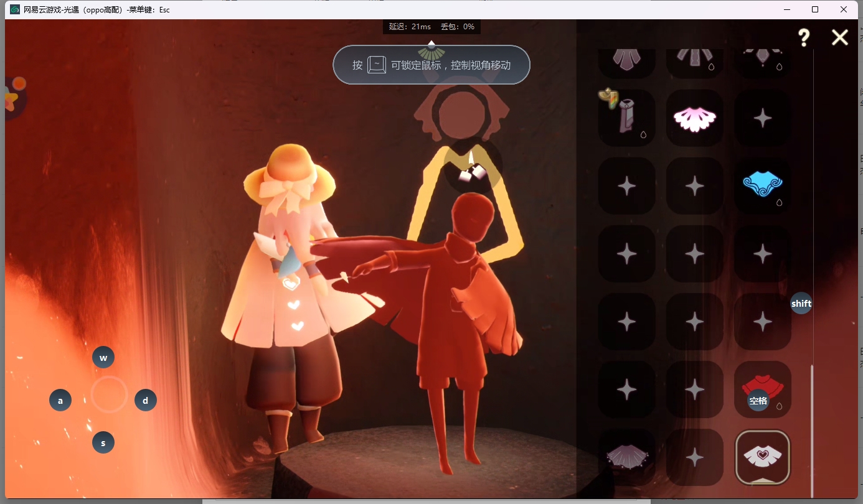Screen dimensions: 863x504
Task: Select the white cape with heart emblem
Action: click(763, 457)
